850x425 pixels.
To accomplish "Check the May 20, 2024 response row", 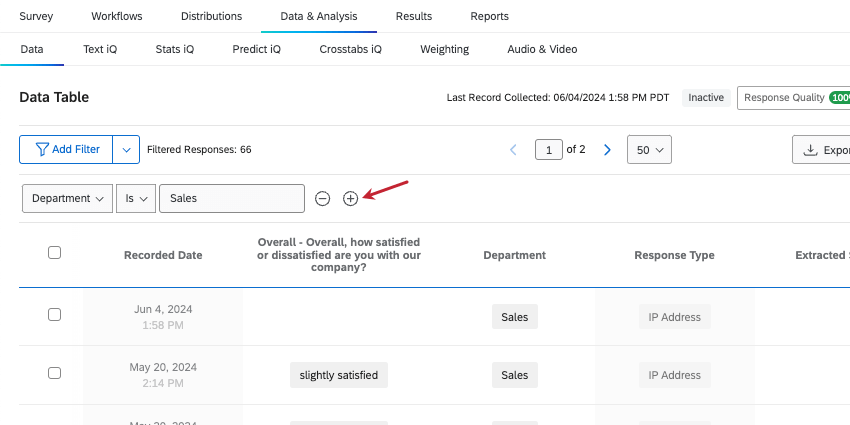I will (x=54, y=373).
